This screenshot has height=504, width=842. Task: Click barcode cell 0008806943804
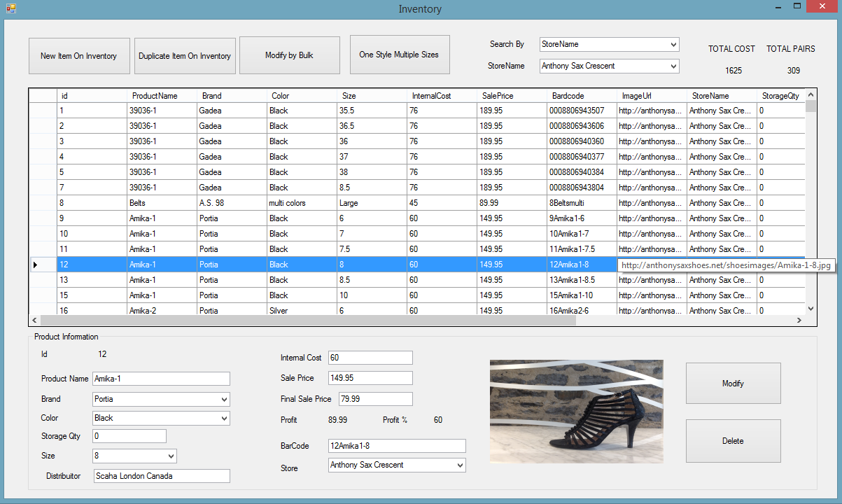pos(582,188)
